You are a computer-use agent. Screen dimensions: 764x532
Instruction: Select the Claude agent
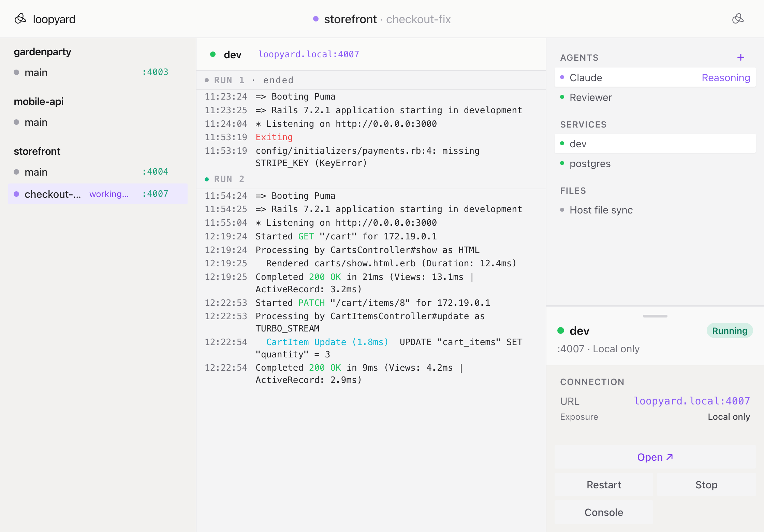click(x=655, y=77)
